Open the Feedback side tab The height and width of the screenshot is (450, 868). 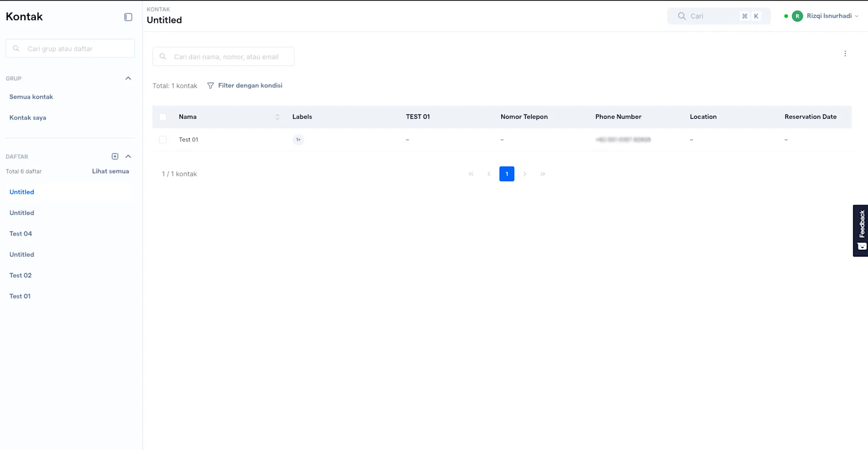pyautogui.click(x=860, y=231)
